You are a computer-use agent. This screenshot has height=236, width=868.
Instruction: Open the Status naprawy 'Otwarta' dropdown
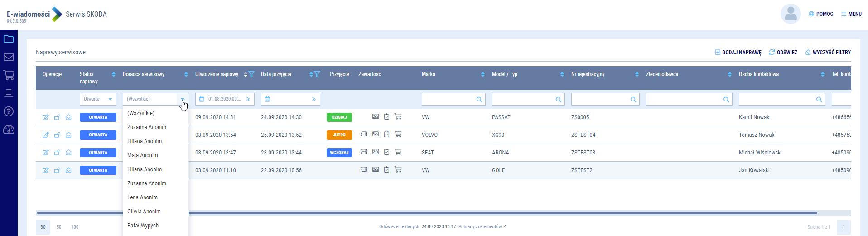tap(98, 99)
